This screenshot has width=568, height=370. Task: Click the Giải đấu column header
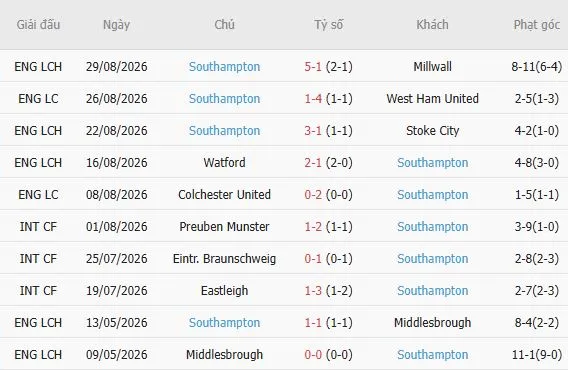pos(38,25)
